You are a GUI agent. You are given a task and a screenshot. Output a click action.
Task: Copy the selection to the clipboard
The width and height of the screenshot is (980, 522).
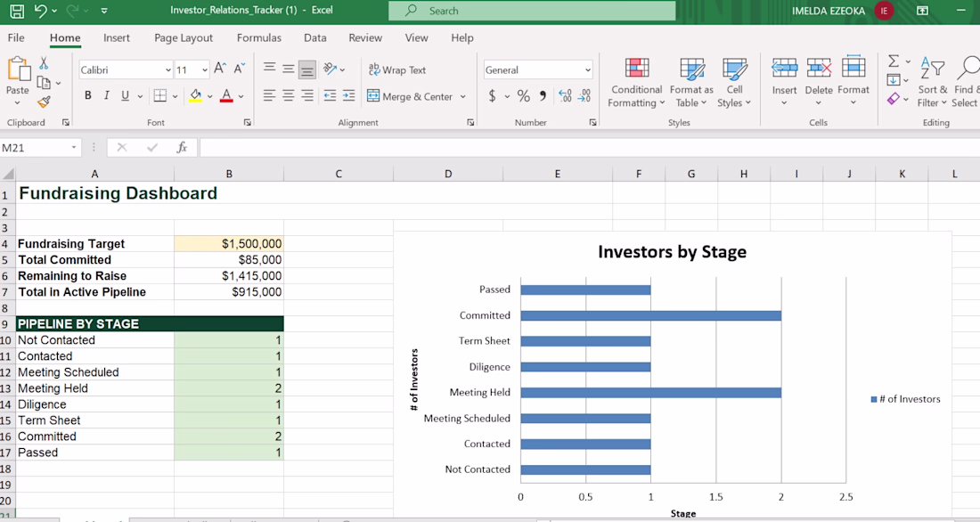[44, 83]
